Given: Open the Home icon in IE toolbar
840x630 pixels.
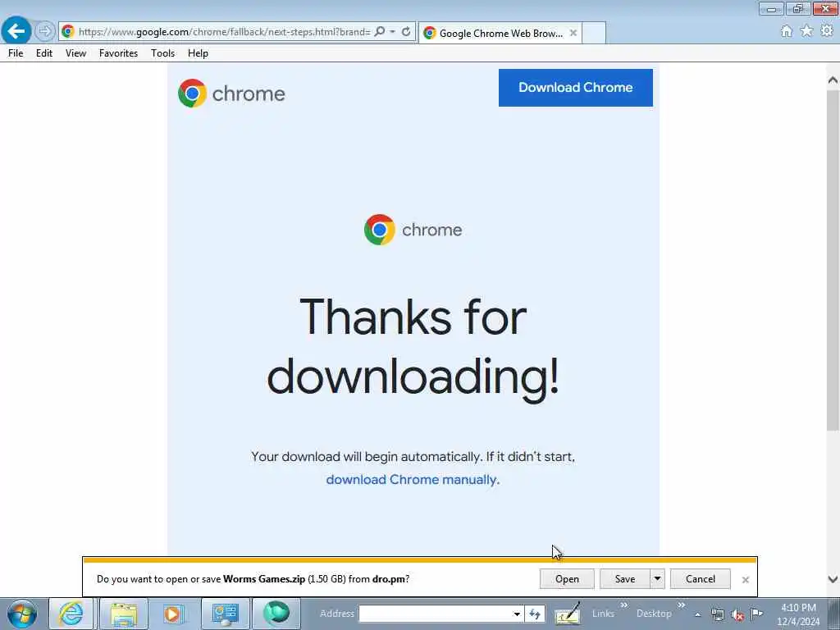Looking at the screenshot, I should 786,31.
